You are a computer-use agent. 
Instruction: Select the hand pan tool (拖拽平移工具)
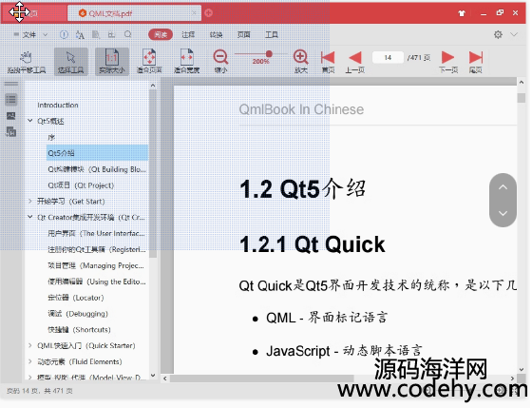pyautogui.click(x=27, y=62)
